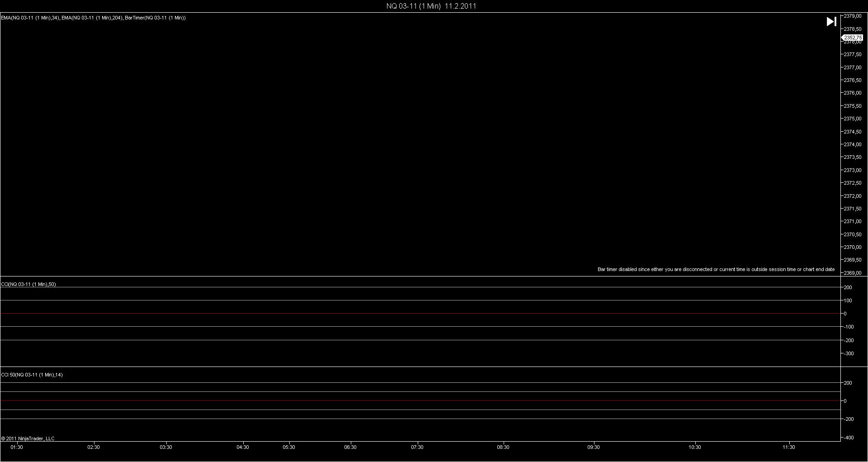Click the 2377,00 price axis label
The width and height of the screenshot is (868, 462).
click(x=853, y=67)
